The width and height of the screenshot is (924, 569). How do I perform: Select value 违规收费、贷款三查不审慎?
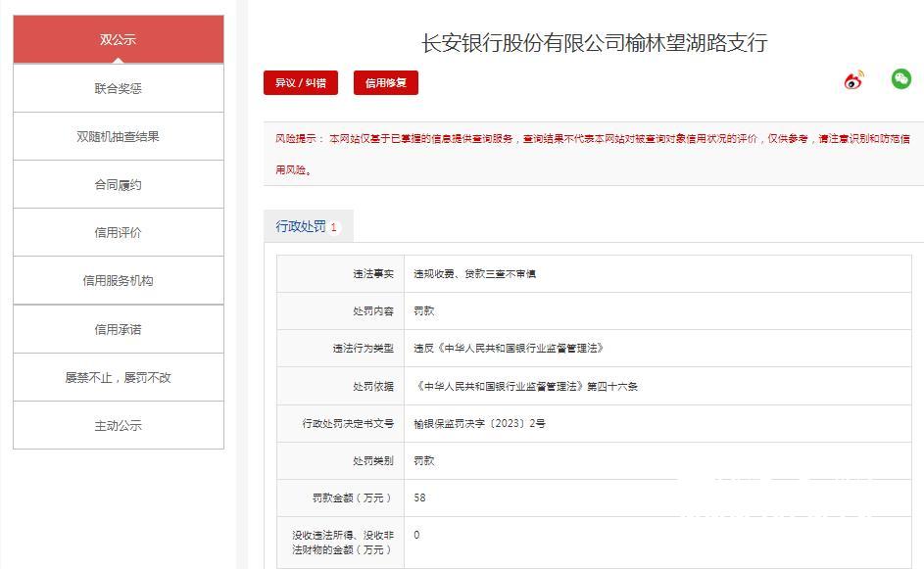coord(474,274)
